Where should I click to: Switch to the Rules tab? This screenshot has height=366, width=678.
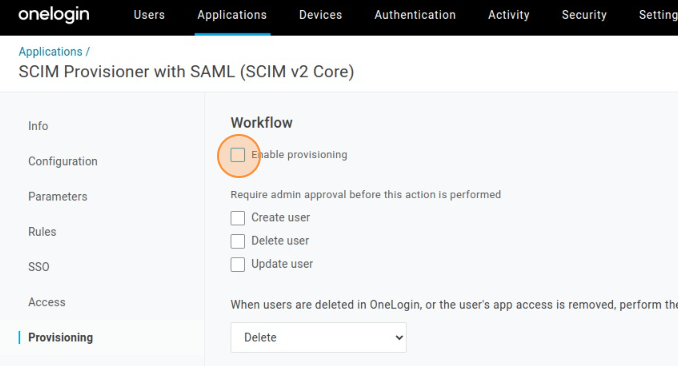point(42,231)
